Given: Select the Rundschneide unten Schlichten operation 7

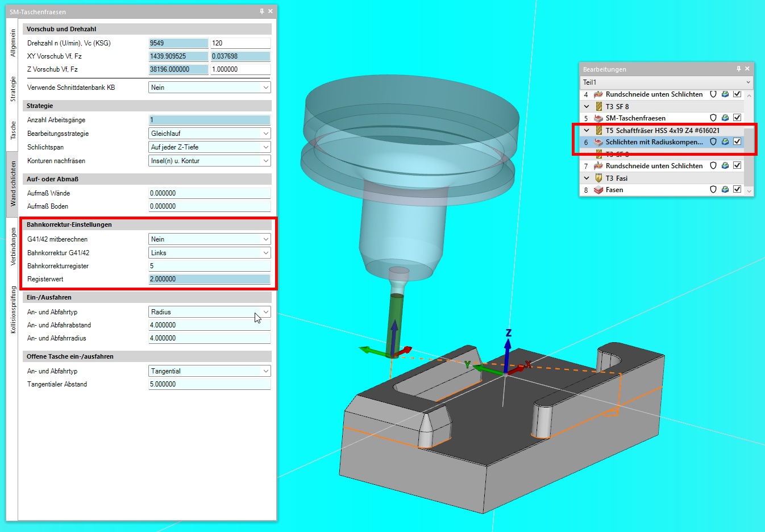Looking at the screenshot, I should (x=654, y=166).
